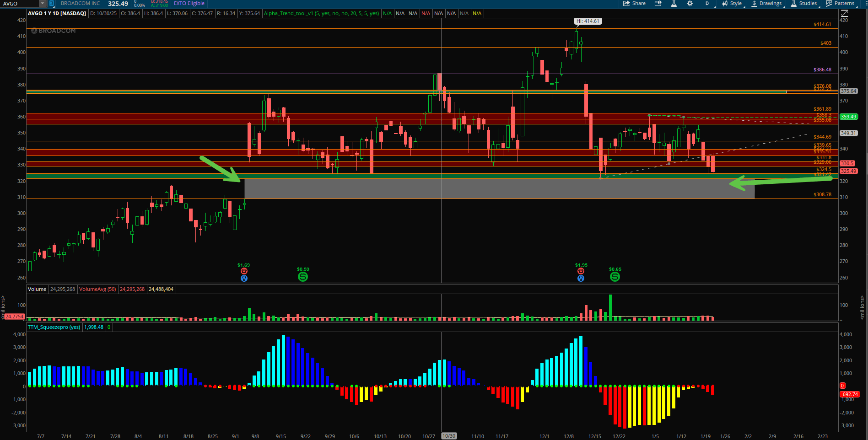Click the $0.59 dividend dollar icon
The width and height of the screenshot is (868, 440).
(x=302, y=277)
